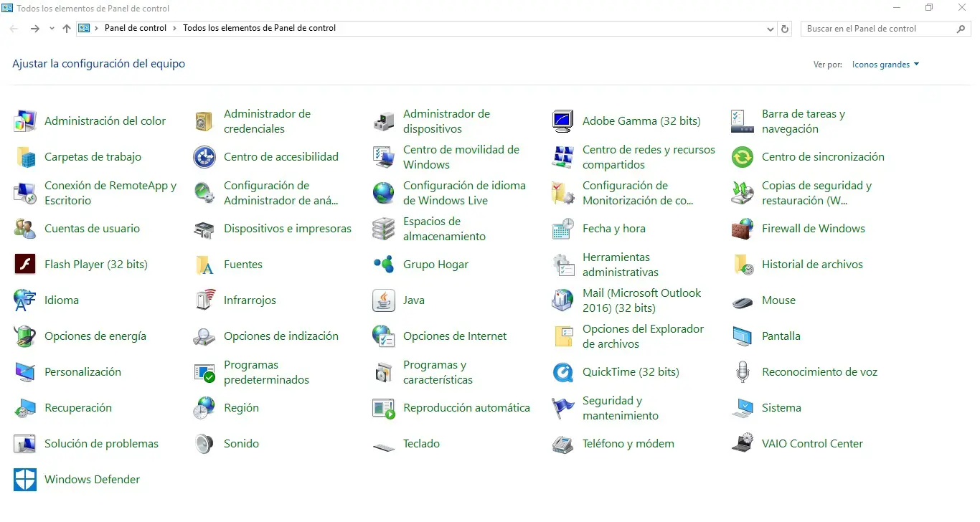Click the Opciones de energía icon
The image size is (980, 522).
point(25,336)
